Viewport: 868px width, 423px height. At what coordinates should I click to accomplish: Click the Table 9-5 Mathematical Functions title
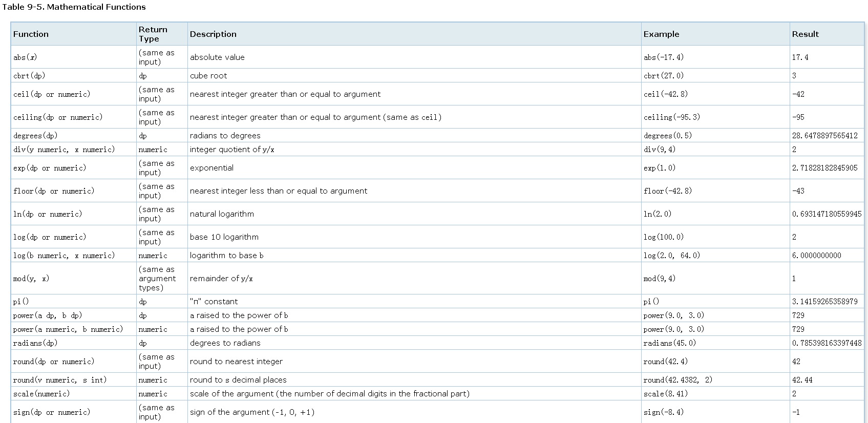click(74, 7)
